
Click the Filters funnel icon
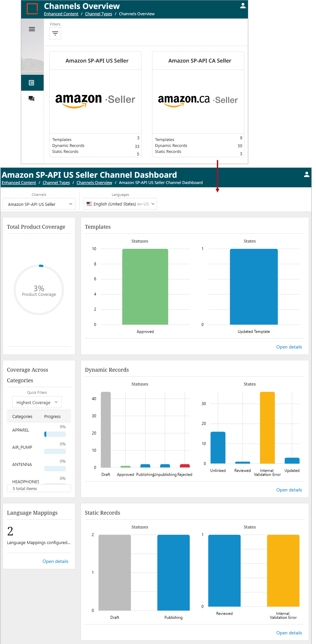click(55, 33)
